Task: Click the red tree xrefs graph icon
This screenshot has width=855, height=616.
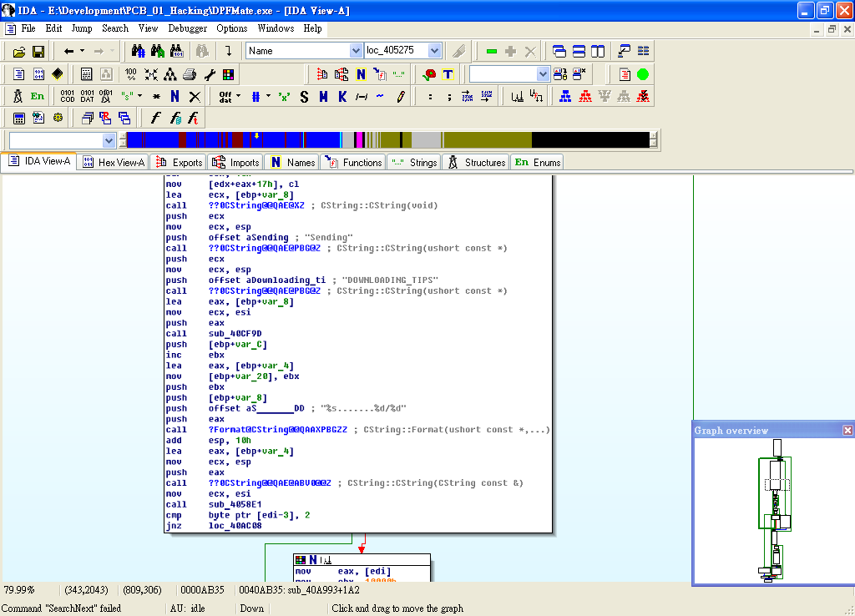Action: pos(585,97)
